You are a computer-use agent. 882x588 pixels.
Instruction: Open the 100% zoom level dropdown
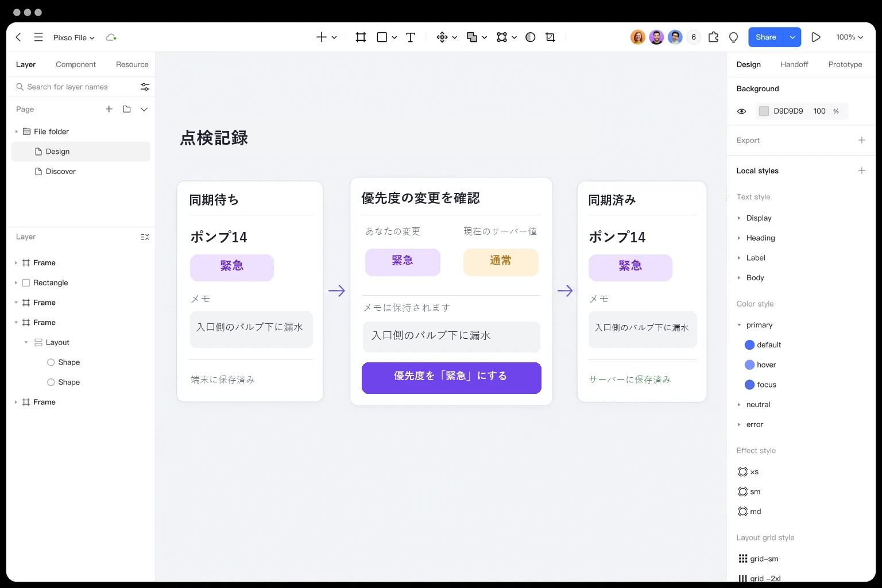tap(849, 37)
